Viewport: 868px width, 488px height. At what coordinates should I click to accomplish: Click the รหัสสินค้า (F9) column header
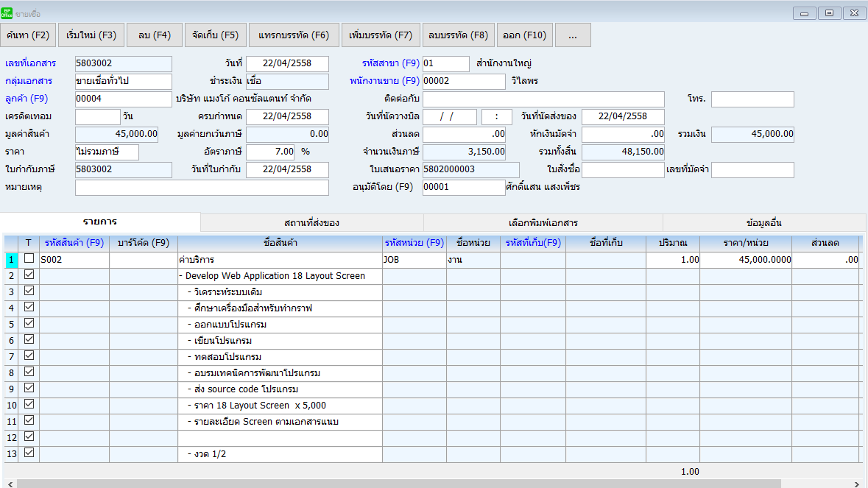point(74,242)
